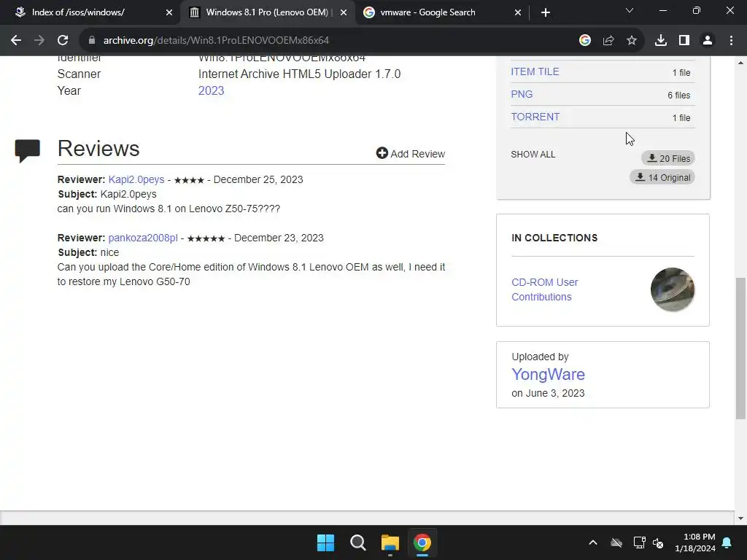Open PNG download option

(522, 94)
